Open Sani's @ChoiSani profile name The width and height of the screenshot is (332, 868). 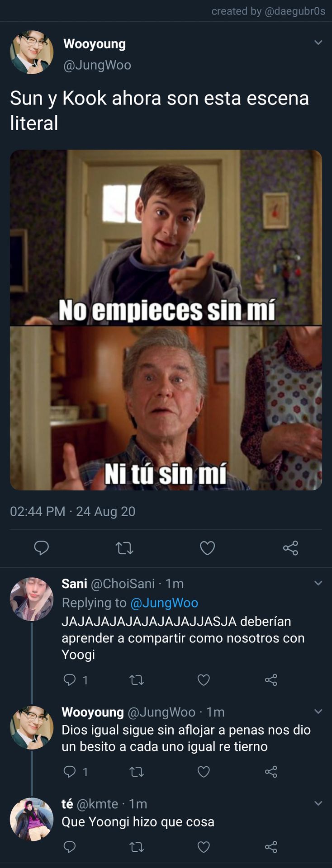[x=123, y=584]
